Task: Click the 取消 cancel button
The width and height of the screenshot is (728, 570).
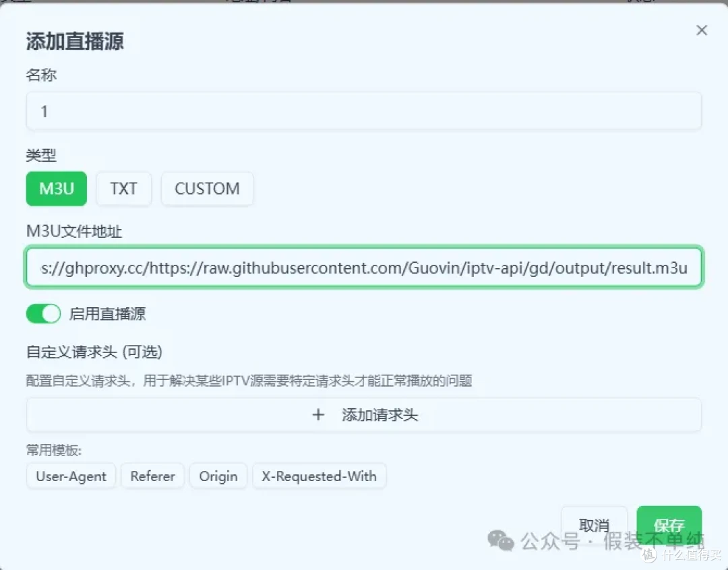Action: [594, 526]
